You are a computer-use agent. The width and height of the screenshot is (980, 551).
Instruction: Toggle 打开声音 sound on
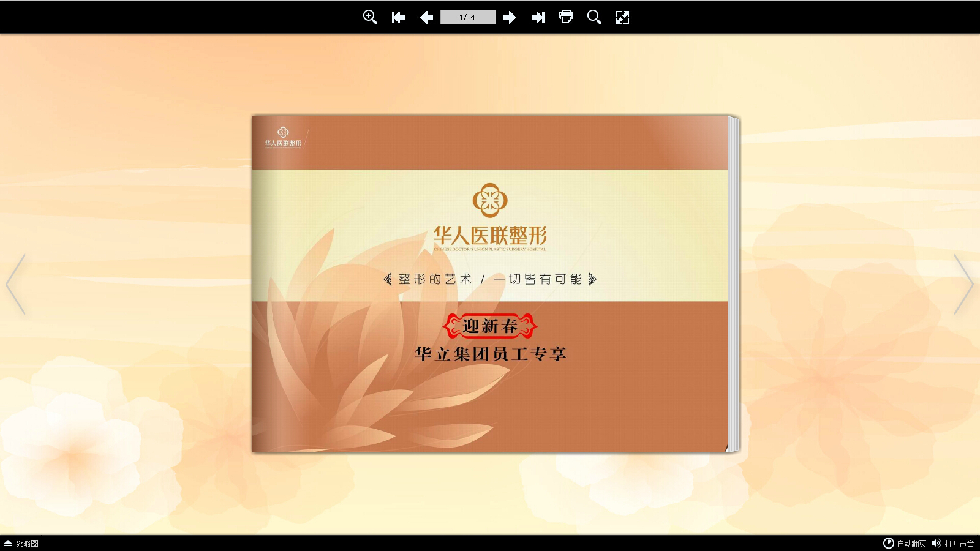point(953,544)
